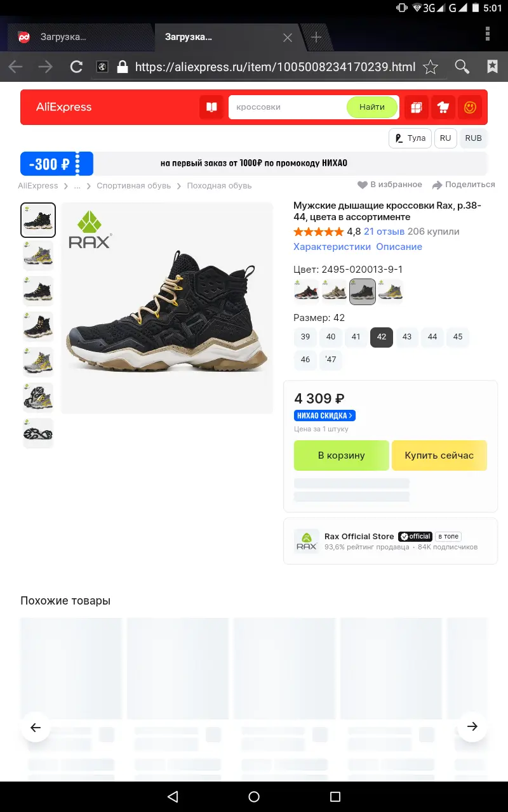
Task: Star the page using the bookmark star icon
Action: pos(431,67)
